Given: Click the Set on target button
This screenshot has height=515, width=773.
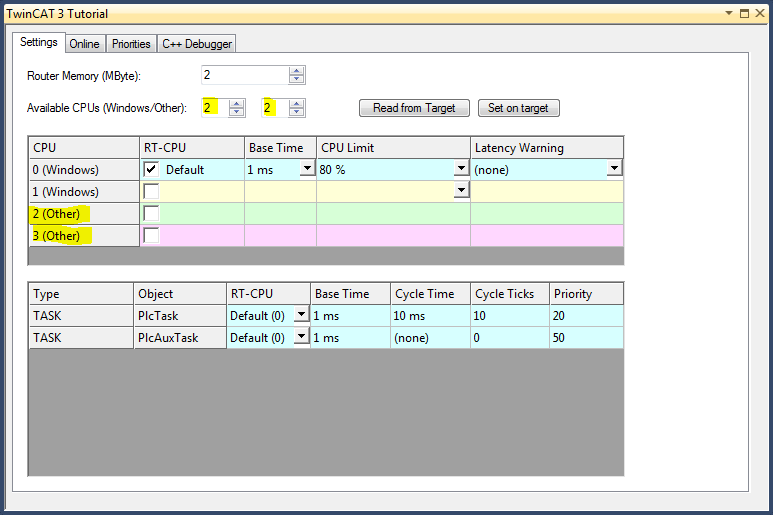Looking at the screenshot, I should pyautogui.click(x=518, y=108).
